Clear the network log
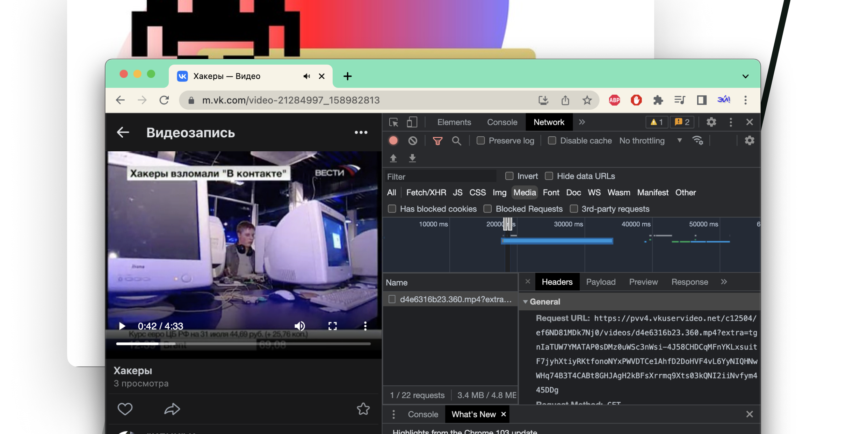868x434 pixels. pos(413,141)
